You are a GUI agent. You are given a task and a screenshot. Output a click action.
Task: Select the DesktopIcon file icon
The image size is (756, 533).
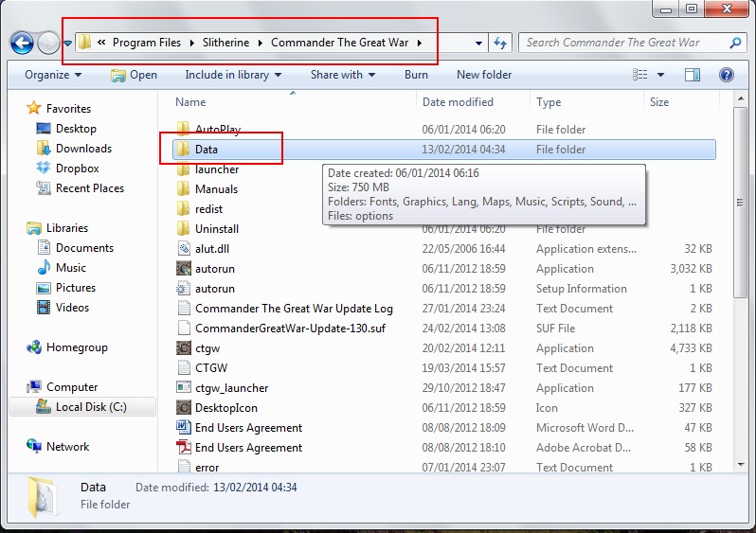point(183,408)
